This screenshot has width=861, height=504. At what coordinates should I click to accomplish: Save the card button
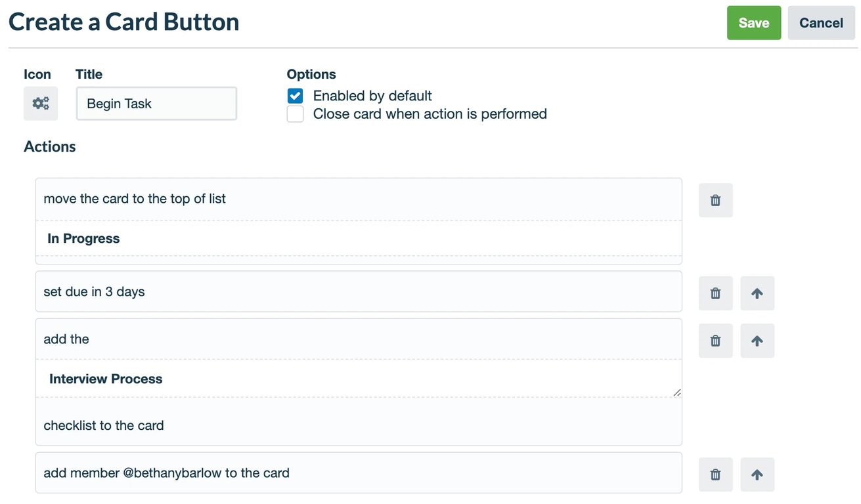pyautogui.click(x=753, y=22)
